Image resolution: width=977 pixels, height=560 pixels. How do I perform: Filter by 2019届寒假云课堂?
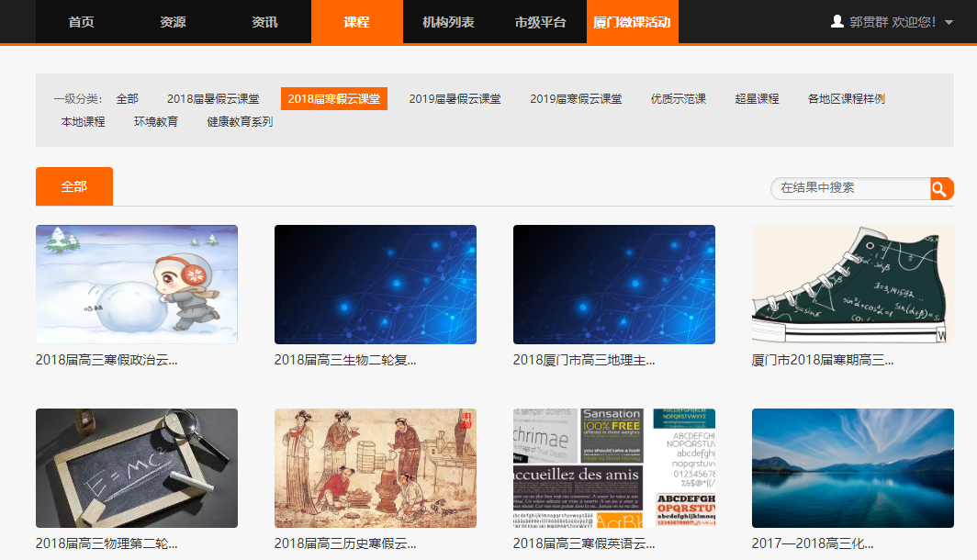[x=576, y=98]
